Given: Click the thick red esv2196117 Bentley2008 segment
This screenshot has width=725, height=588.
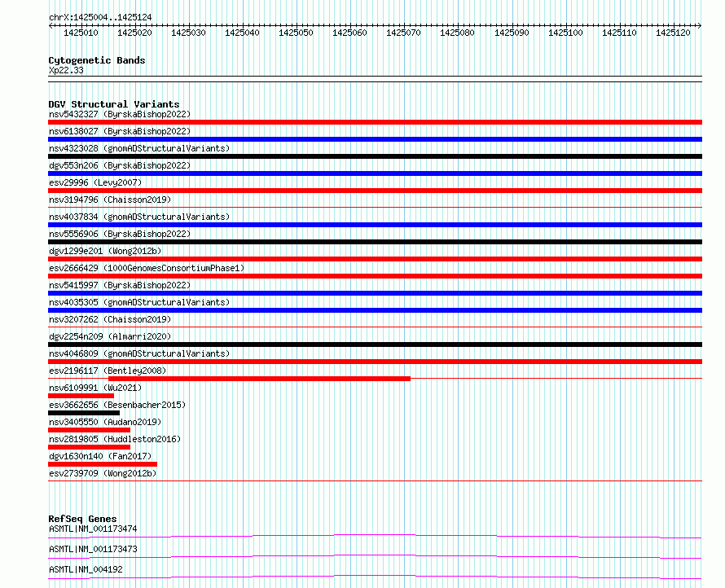Looking at the screenshot, I should tap(259, 379).
